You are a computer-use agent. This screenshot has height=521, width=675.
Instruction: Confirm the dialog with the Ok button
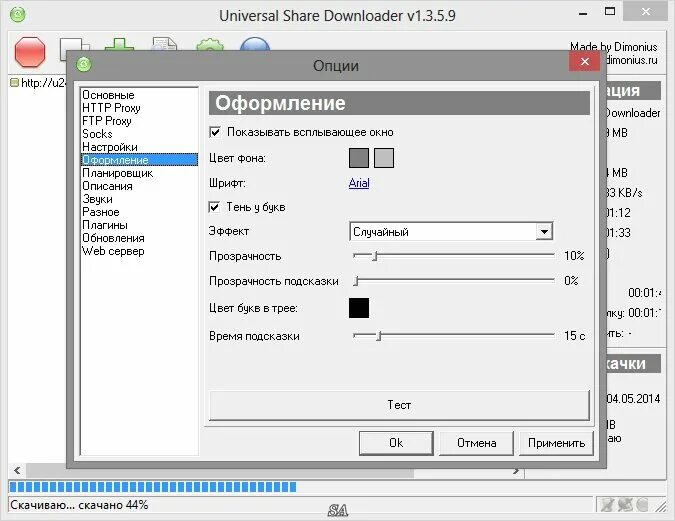(396, 443)
